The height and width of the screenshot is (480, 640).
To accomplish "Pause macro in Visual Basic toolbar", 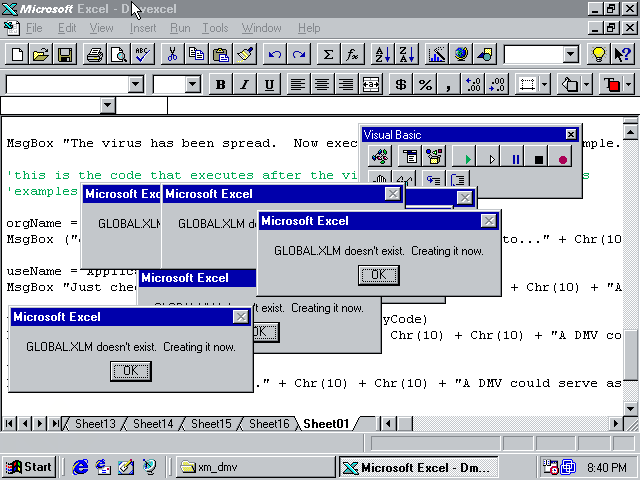I will tap(513, 157).
